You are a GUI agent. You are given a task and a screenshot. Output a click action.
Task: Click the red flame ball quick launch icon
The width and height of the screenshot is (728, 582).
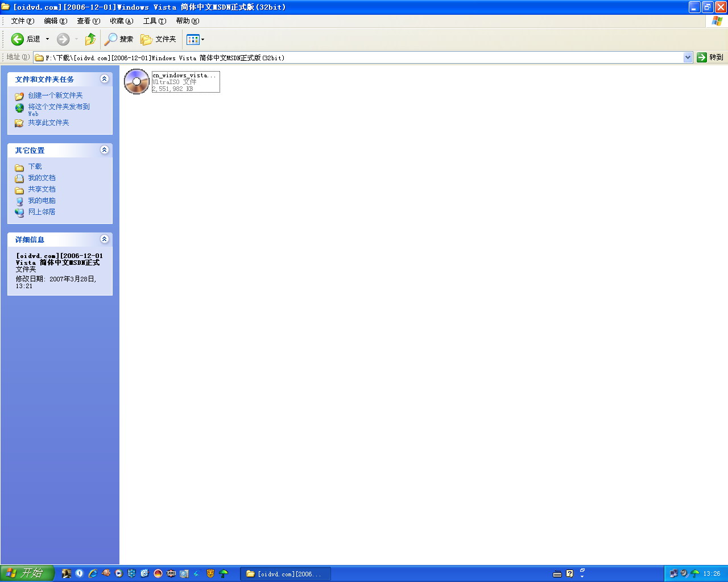pos(158,573)
